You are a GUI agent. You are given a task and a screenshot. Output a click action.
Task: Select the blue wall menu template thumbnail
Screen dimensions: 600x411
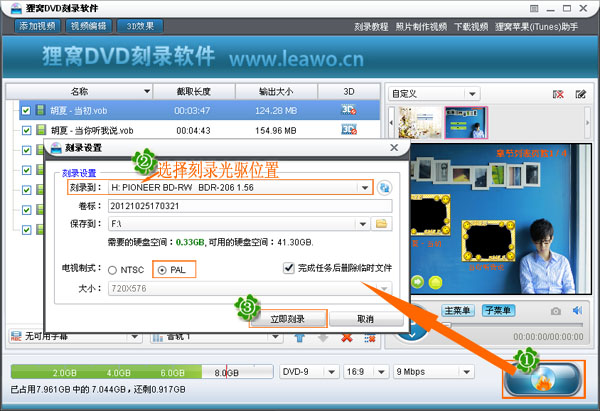click(466, 122)
